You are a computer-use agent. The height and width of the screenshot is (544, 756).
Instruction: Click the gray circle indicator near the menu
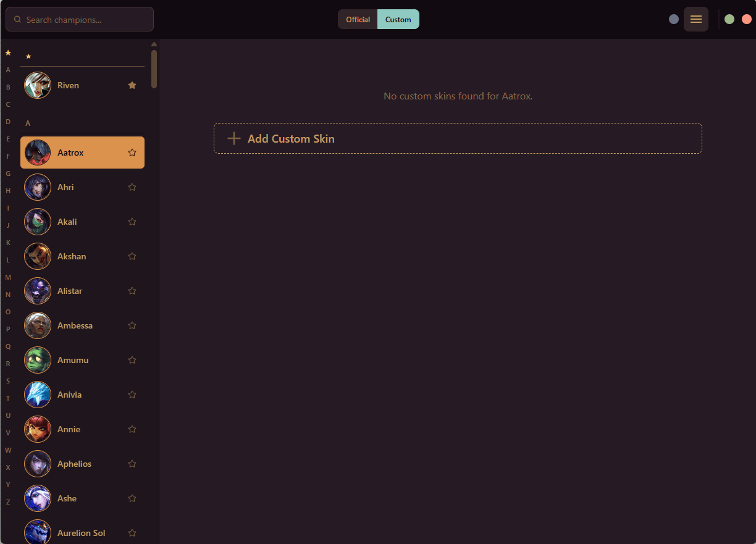point(674,19)
